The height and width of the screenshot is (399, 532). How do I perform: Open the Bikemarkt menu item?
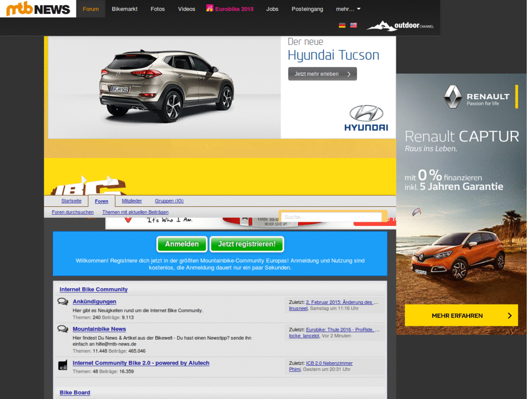click(125, 9)
